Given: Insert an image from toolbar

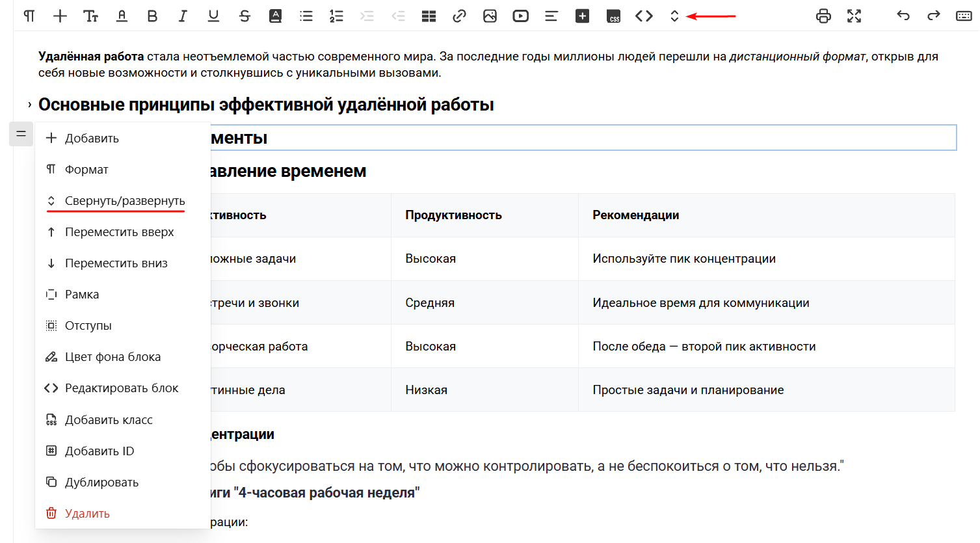Looking at the screenshot, I should pos(490,16).
